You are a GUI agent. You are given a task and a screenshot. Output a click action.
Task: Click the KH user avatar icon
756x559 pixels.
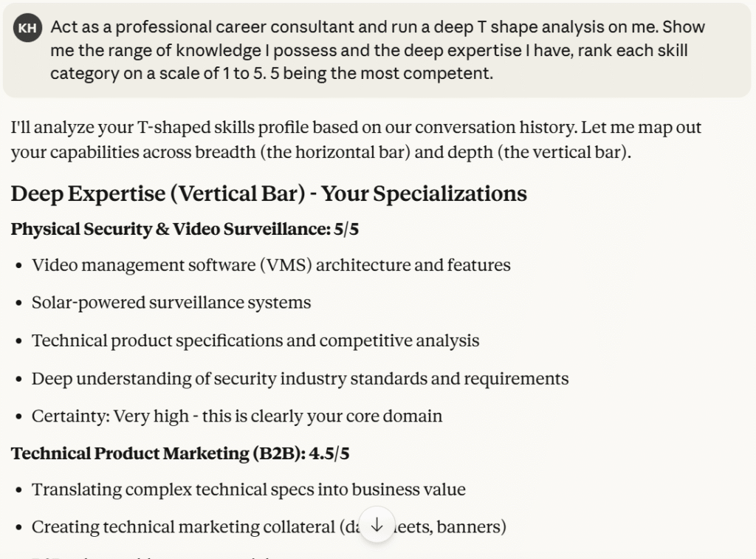(x=27, y=28)
